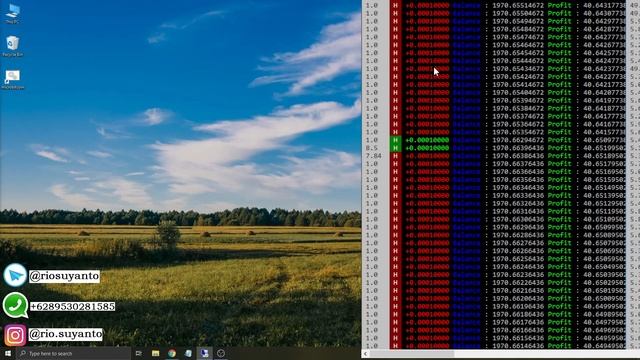Open the Windows Start menu

(8, 353)
